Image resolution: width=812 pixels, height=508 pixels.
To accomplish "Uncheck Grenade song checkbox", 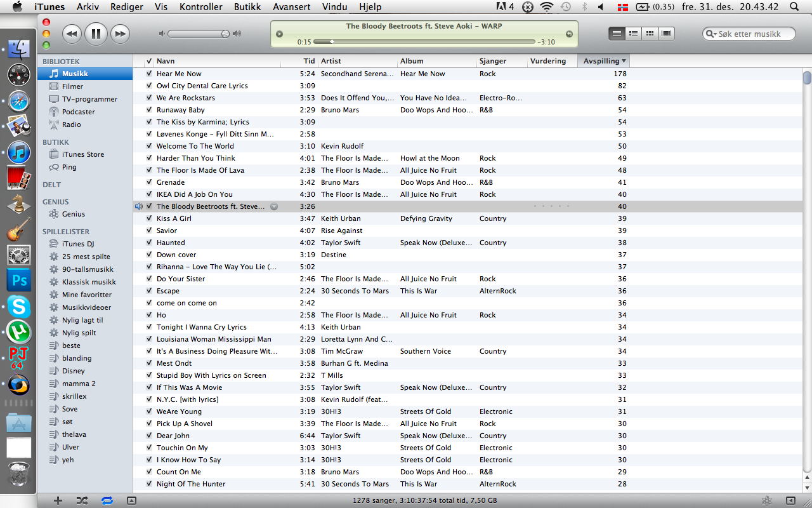I will (149, 182).
